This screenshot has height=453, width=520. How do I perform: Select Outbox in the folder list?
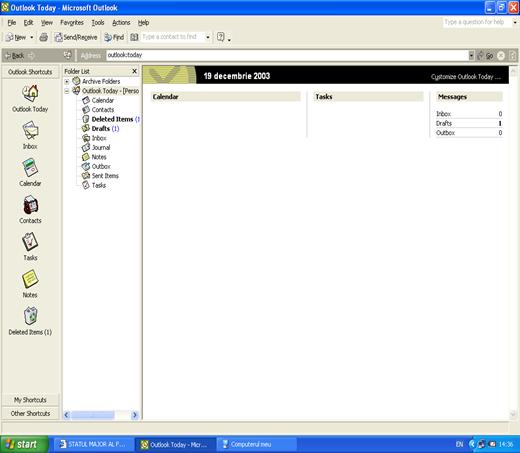(x=101, y=166)
